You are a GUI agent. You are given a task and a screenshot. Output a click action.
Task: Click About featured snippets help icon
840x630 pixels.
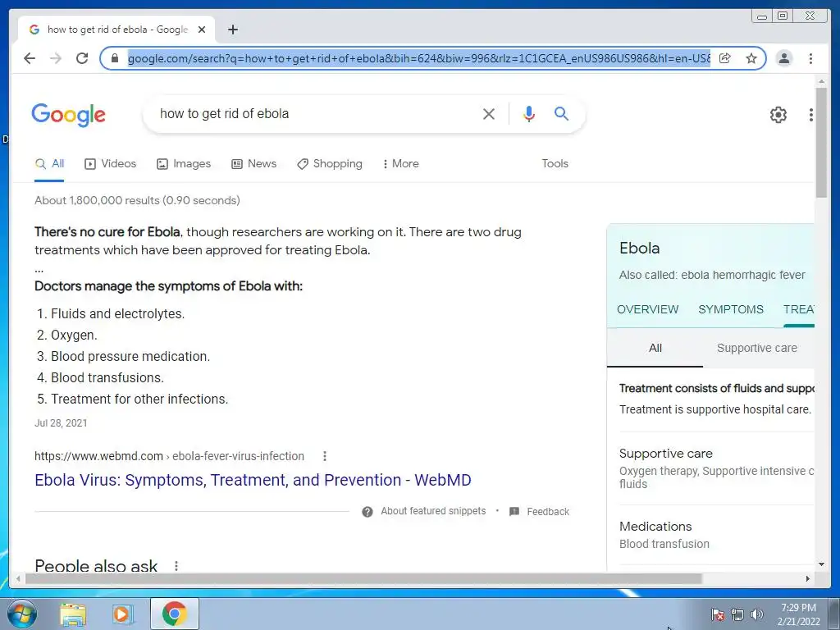pos(367,512)
